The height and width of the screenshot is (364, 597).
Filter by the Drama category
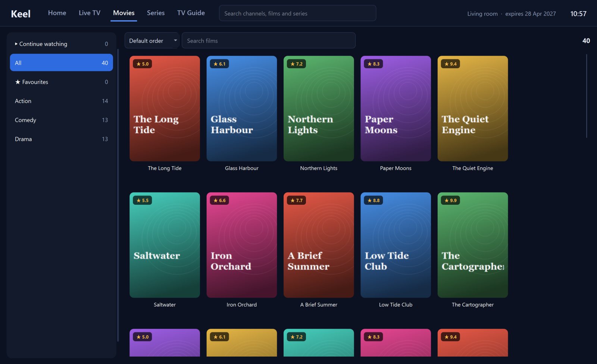point(62,139)
